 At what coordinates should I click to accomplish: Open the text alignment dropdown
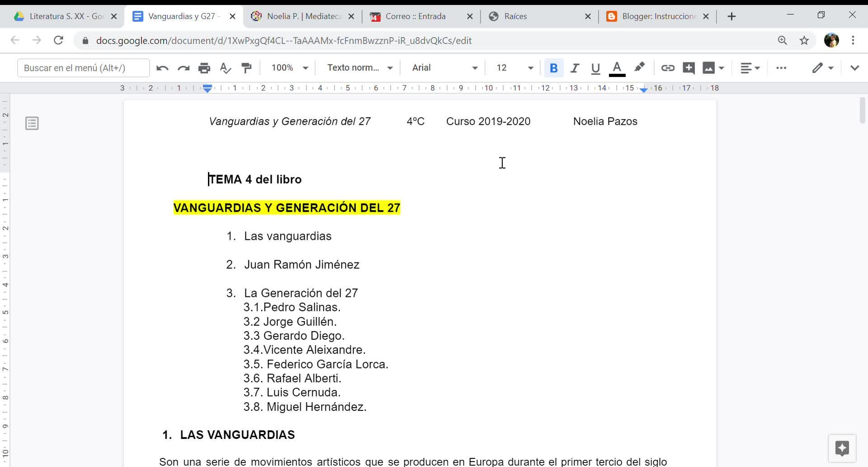coord(750,68)
